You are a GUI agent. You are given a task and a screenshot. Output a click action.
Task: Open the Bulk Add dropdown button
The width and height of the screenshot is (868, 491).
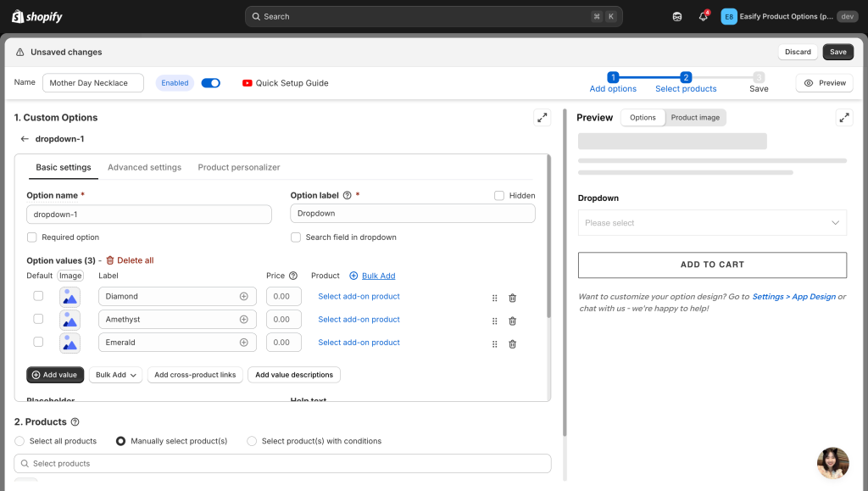tap(116, 375)
